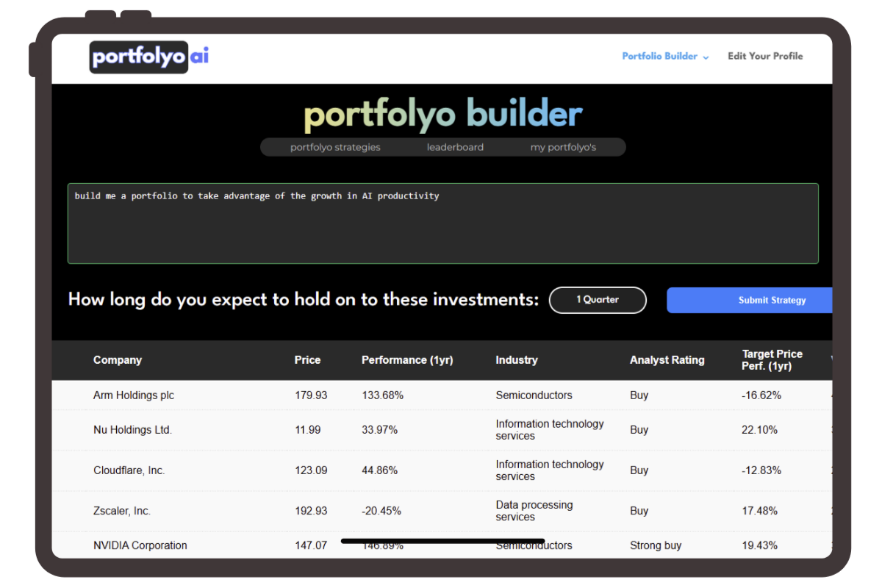Screen dimensions: 882x588
Task: Click into the strategy prompt text box
Action: click(442, 223)
